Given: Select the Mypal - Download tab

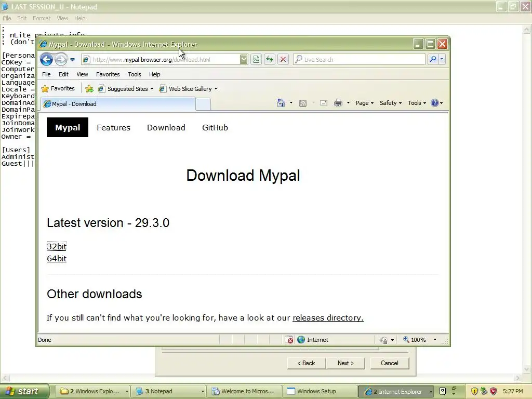Looking at the screenshot, I should click(x=118, y=104).
